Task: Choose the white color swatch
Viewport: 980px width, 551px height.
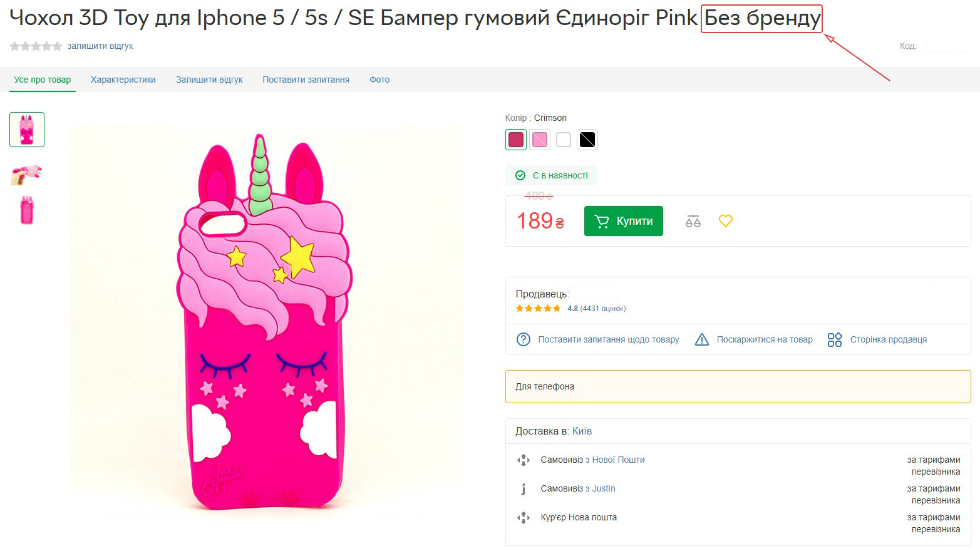Action: coord(564,139)
